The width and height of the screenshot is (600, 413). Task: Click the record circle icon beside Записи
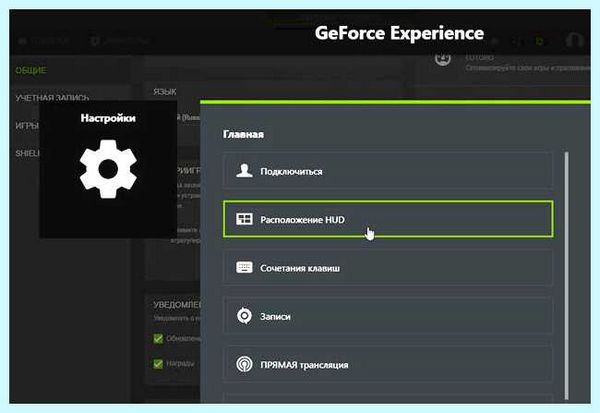click(244, 316)
